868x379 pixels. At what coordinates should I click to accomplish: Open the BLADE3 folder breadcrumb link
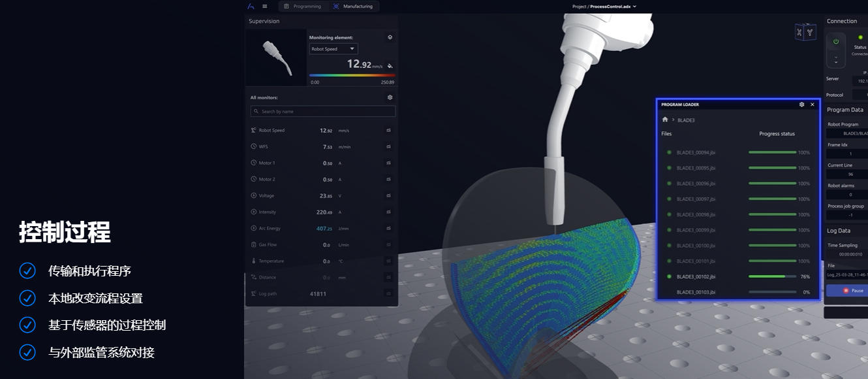point(685,120)
